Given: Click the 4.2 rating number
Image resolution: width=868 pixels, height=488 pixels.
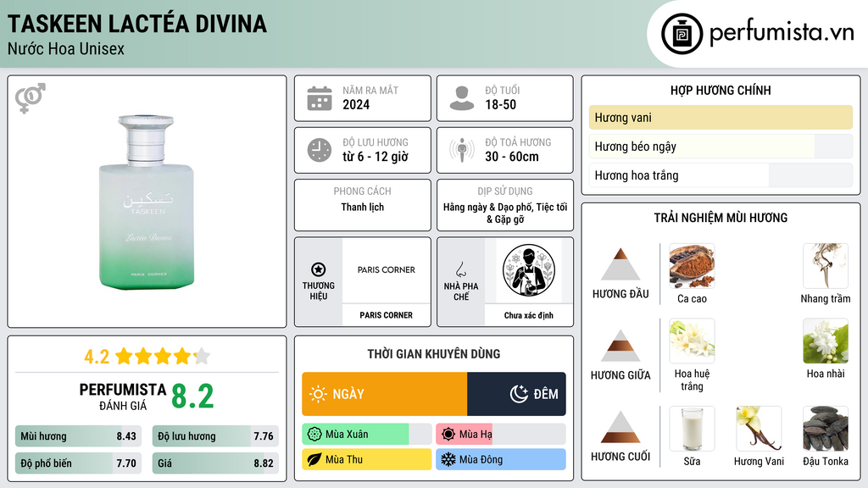Looking at the screenshot, I should (97, 357).
